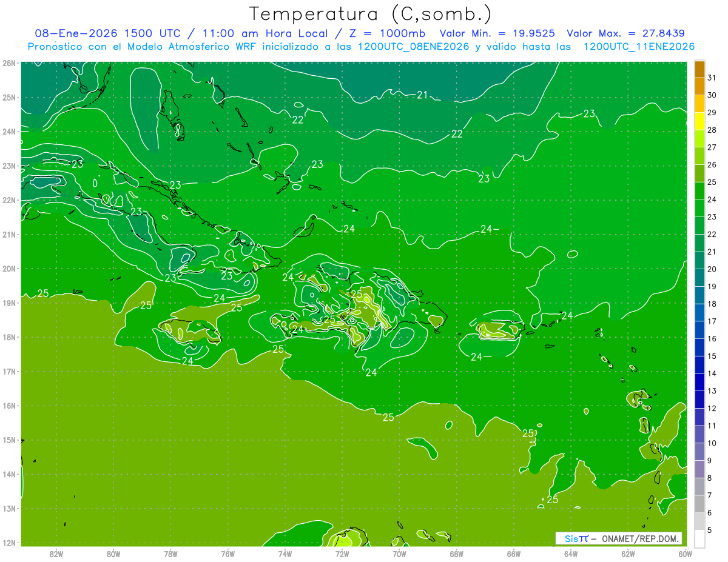Pick the dark blue swatch between 13 and 14
This screenshot has height=562, width=728.
coord(699,382)
